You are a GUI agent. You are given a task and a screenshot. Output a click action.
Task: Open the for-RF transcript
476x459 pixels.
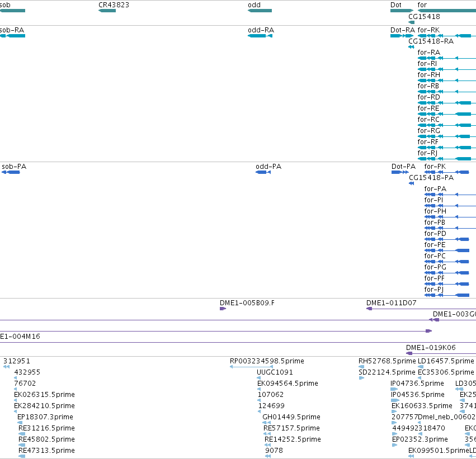447,148
